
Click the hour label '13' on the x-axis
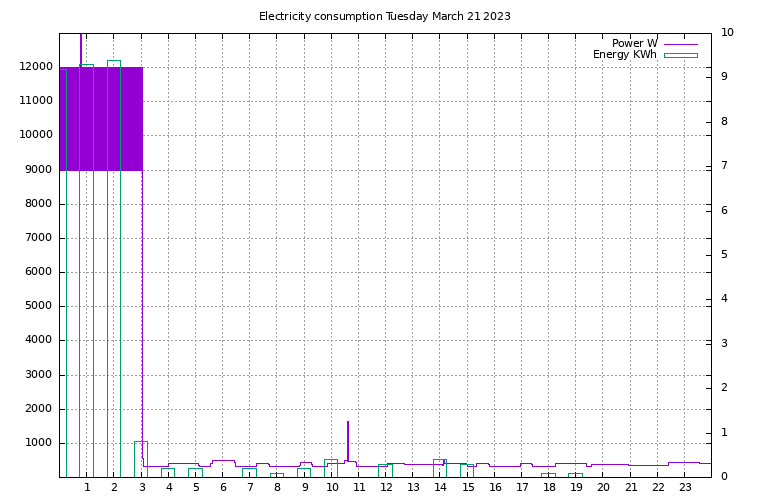pyautogui.click(x=413, y=487)
